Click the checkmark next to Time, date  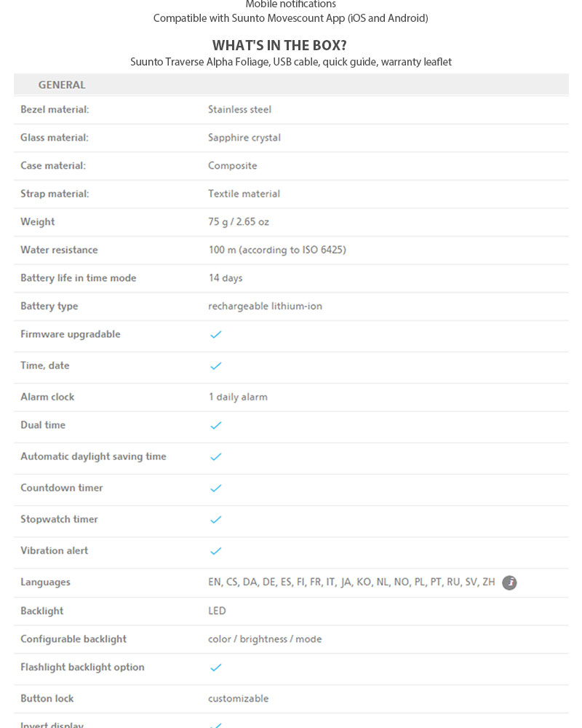215,366
